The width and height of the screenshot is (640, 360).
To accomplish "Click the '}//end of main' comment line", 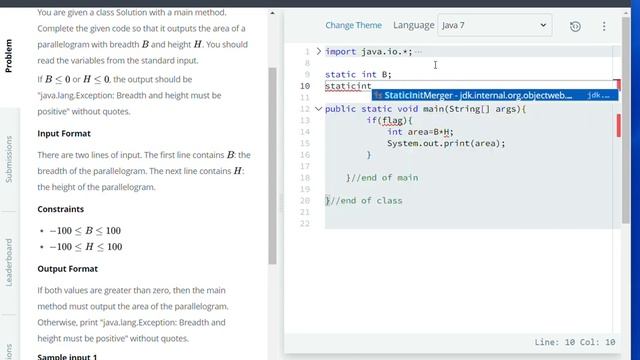I will click(x=382, y=178).
